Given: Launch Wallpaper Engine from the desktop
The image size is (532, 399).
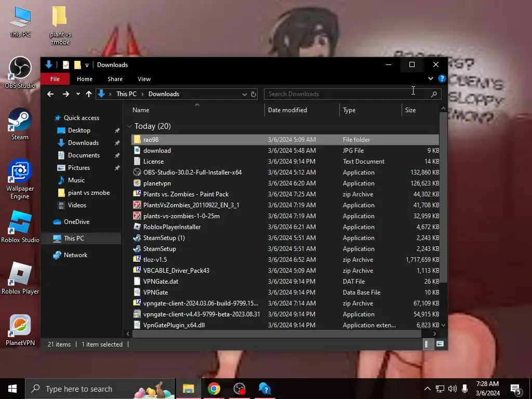Looking at the screenshot, I should (x=20, y=179).
